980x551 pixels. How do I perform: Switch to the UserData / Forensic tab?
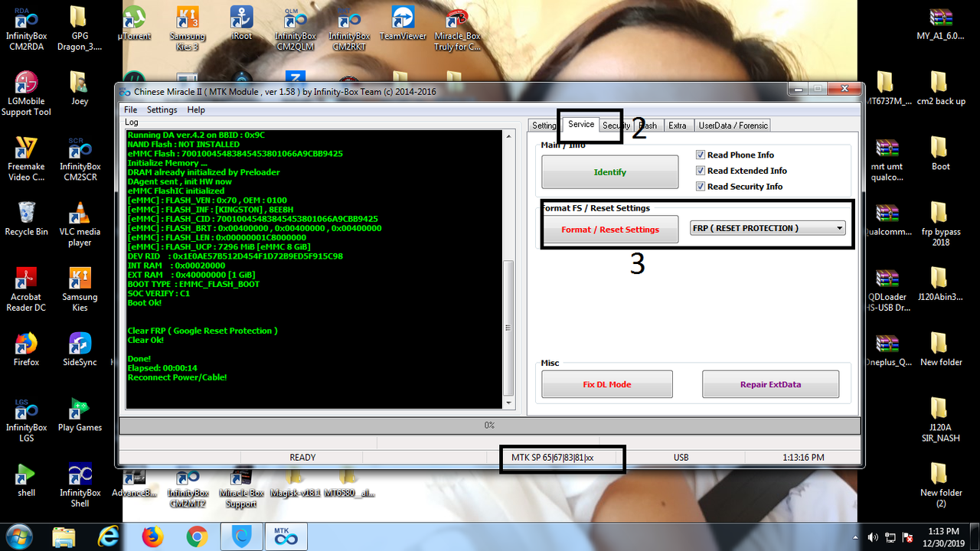[x=732, y=126]
